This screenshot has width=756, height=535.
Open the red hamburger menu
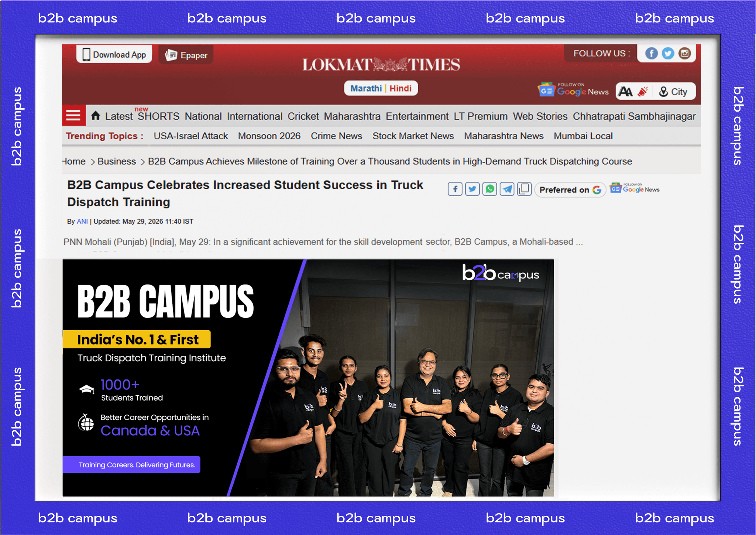click(73, 116)
